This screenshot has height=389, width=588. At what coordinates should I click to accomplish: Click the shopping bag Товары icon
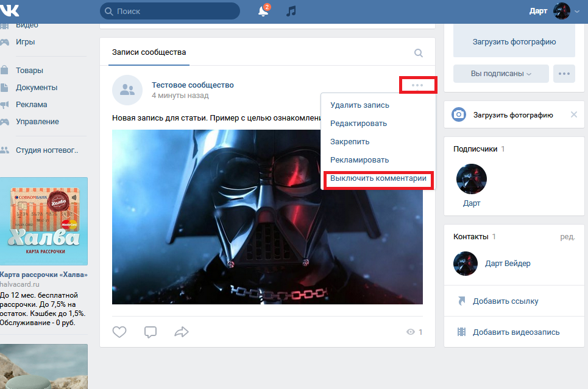click(x=4, y=70)
